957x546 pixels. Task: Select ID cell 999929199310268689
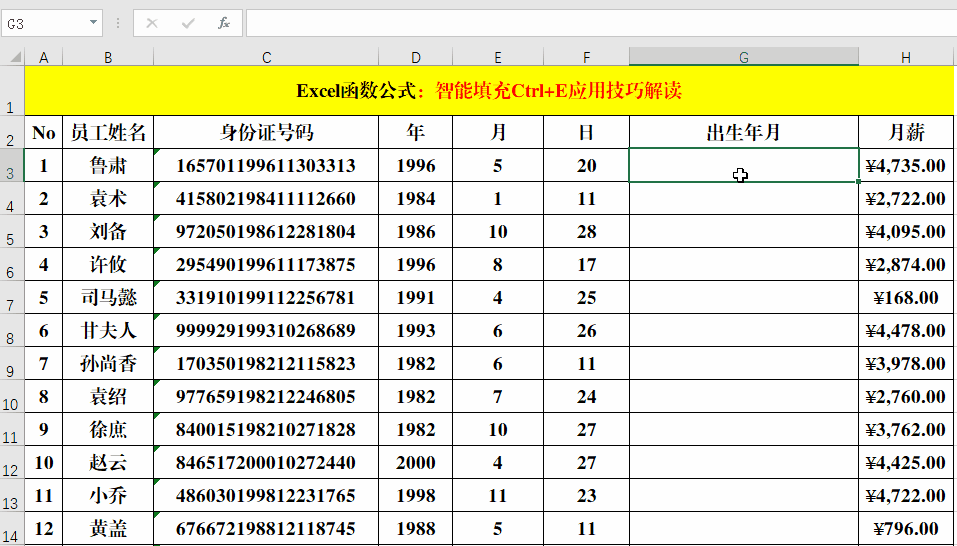(x=266, y=330)
